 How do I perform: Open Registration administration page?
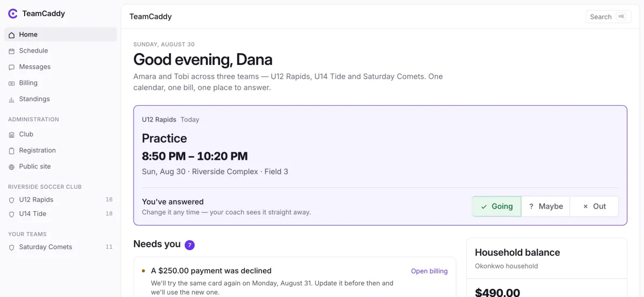(61, 150)
